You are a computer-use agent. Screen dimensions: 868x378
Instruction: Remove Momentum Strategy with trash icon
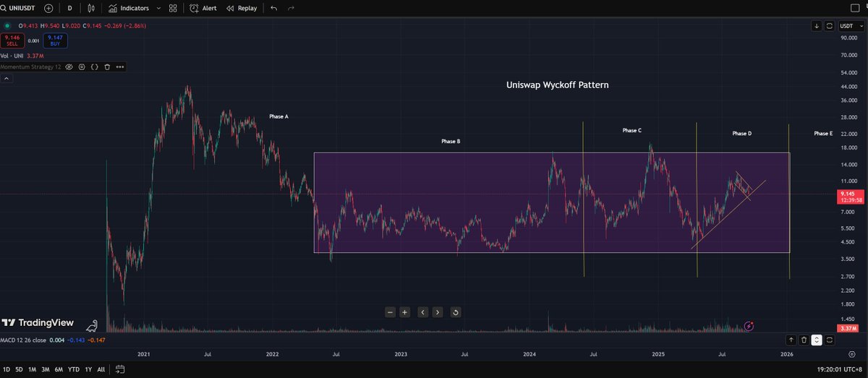[107, 66]
